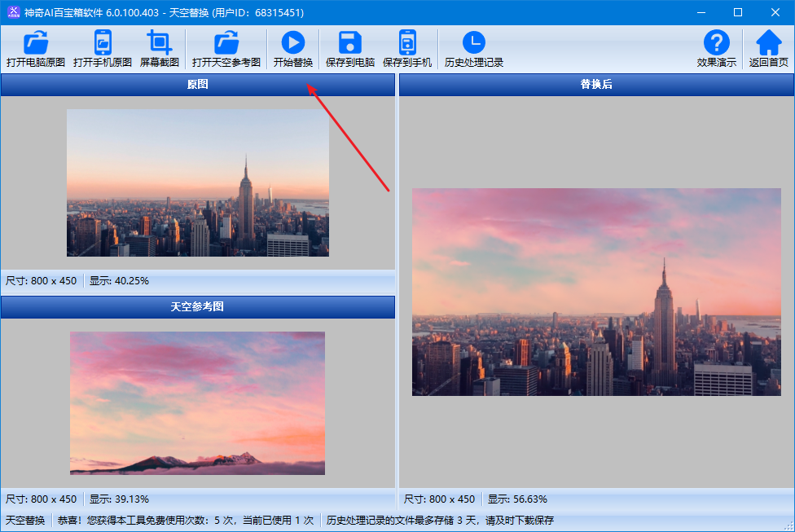
Task: Select the 天空参考图 panel header
Action: [x=197, y=307]
